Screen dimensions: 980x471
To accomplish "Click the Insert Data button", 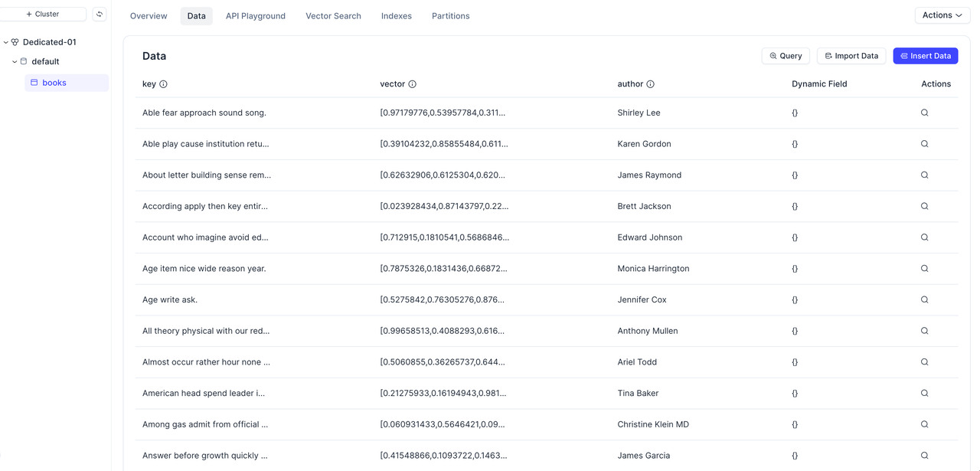I will tap(925, 56).
